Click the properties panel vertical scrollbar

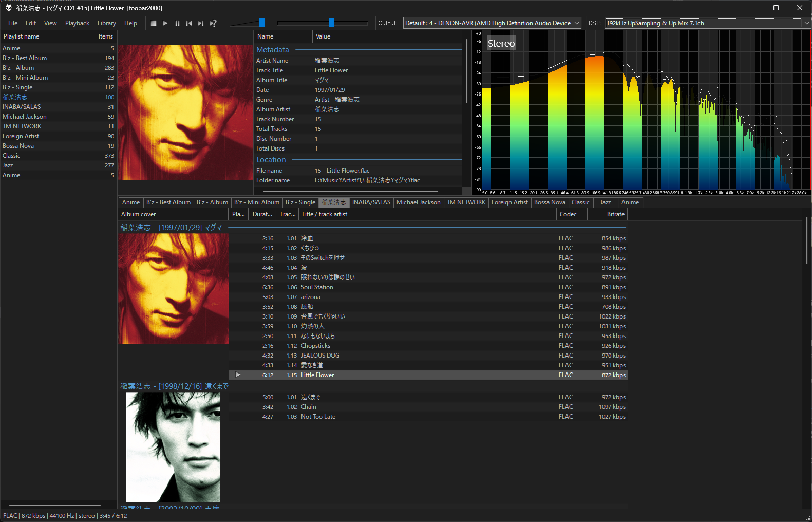[x=466, y=72]
